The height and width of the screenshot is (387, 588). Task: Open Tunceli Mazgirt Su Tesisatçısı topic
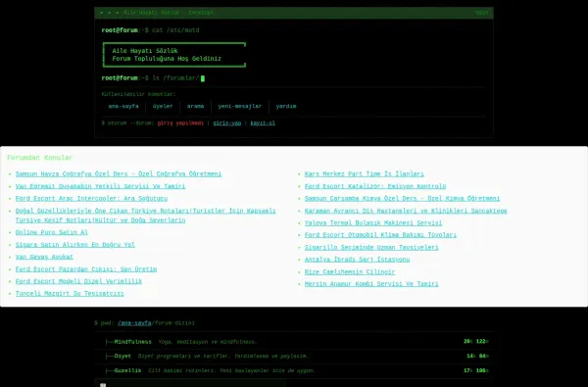(x=70, y=294)
